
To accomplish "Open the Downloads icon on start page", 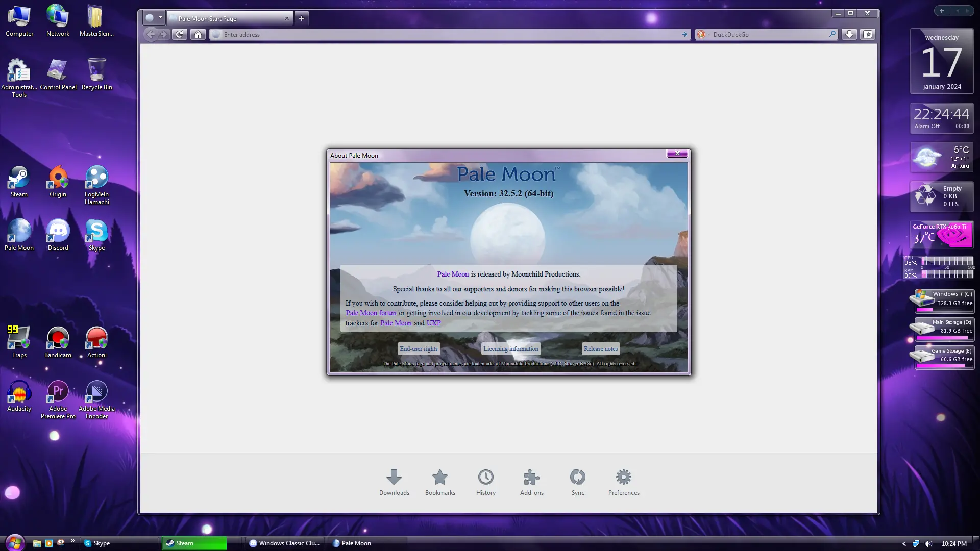I will pos(394,482).
